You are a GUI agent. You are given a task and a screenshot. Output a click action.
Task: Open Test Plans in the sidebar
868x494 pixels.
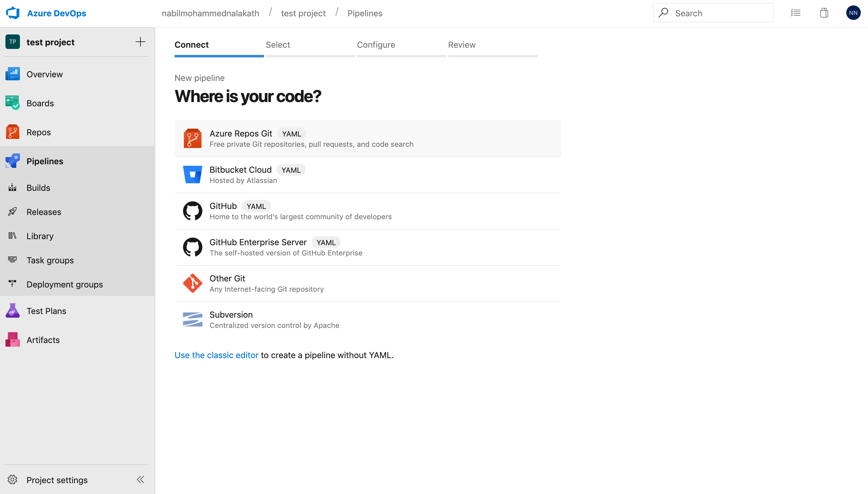click(x=77, y=310)
